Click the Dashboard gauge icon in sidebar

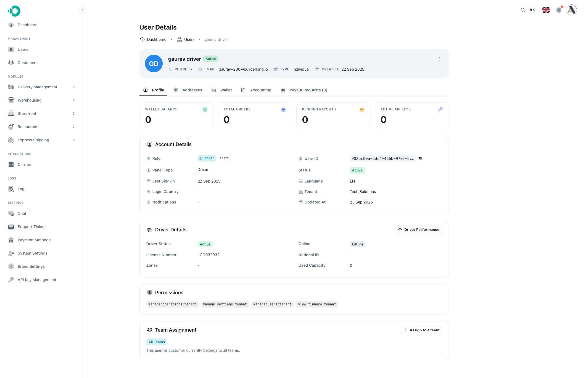[x=11, y=25]
